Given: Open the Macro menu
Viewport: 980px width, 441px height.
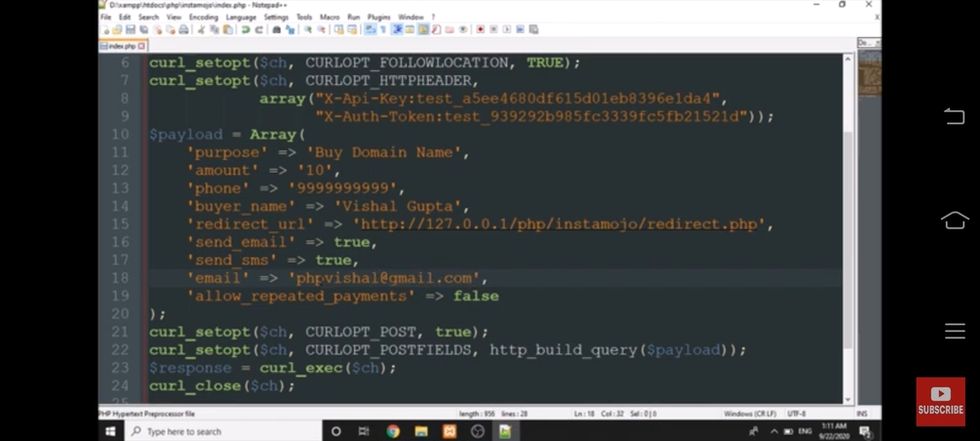Looking at the screenshot, I should [330, 17].
